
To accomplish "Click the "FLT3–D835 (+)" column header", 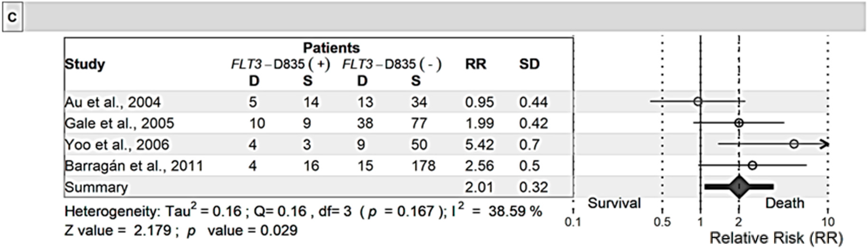I will tap(280, 64).
